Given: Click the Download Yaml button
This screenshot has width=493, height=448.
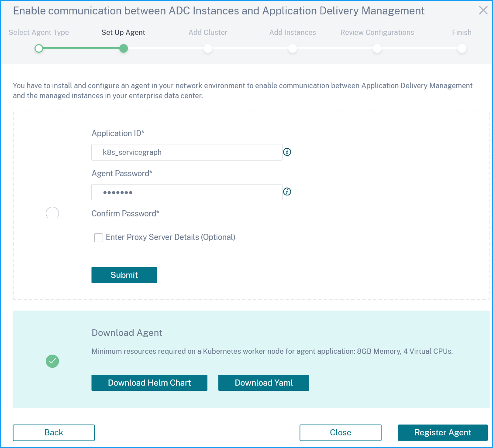Looking at the screenshot, I should pyautogui.click(x=264, y=383).
